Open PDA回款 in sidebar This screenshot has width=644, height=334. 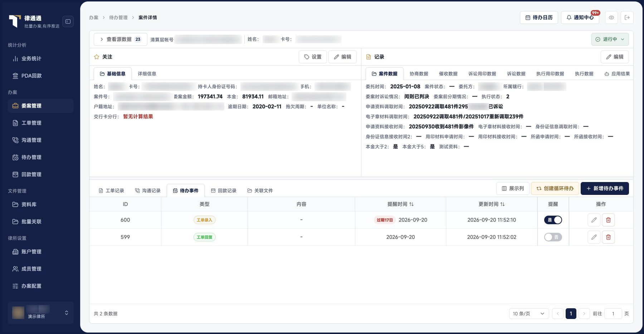click(x=41, y=76)
